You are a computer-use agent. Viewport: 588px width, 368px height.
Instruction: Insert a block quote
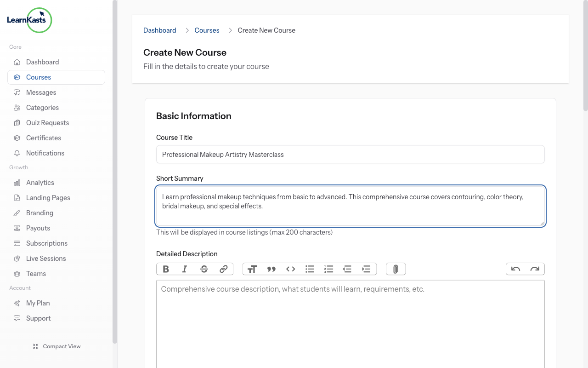click(x=271, y=269)
